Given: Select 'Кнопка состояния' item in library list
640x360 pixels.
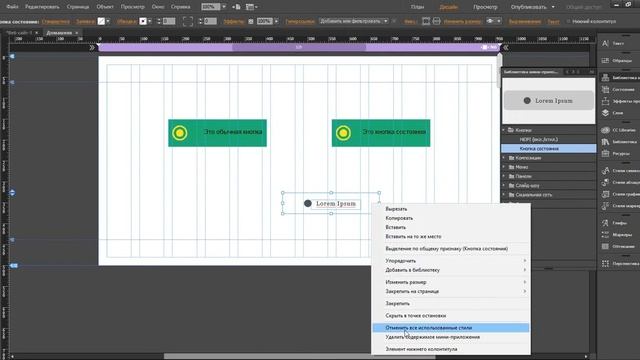Looking at the screenshot, I should [x=549, y=149].
